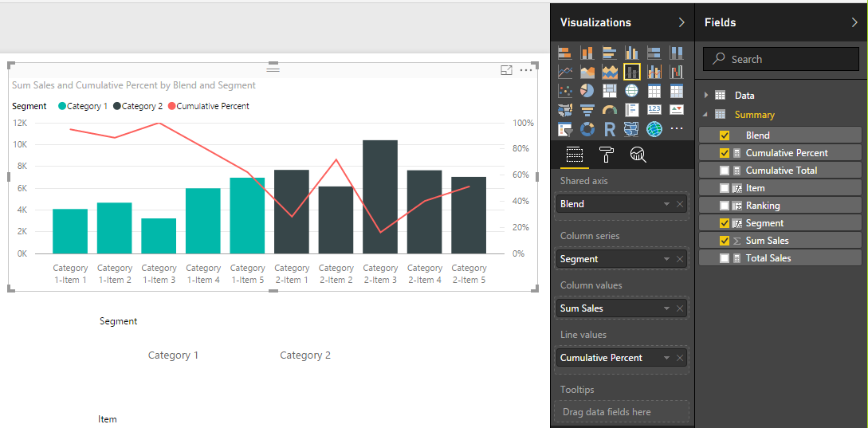868x428 pixels.
Task: Choose the Scatter chart visualization
Action: click(564, 90)
